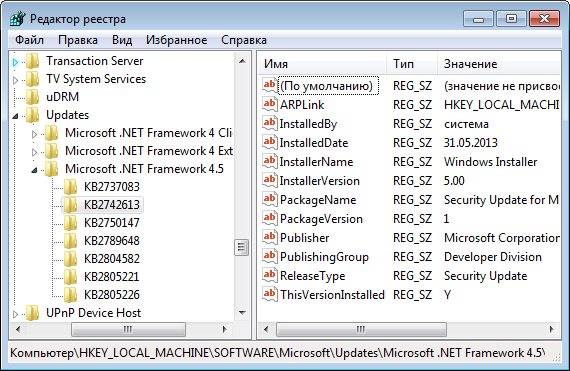Click the string icon of InstallerName

[269, 161]
